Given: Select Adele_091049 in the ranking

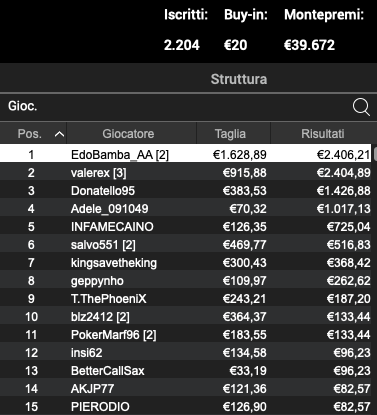Looking at the screenshot, I should [x=185, y=208].
